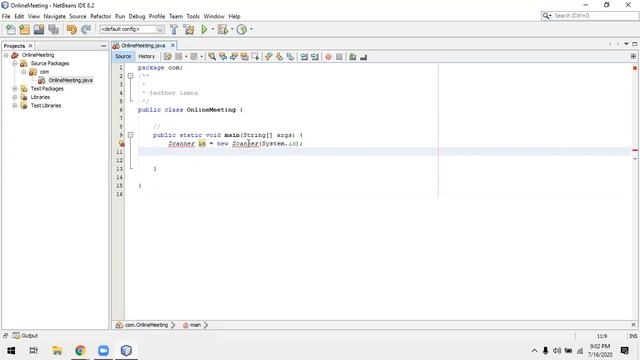Click the Toggle Bookmark icon

pyautogui.click(x=290, y=57)
